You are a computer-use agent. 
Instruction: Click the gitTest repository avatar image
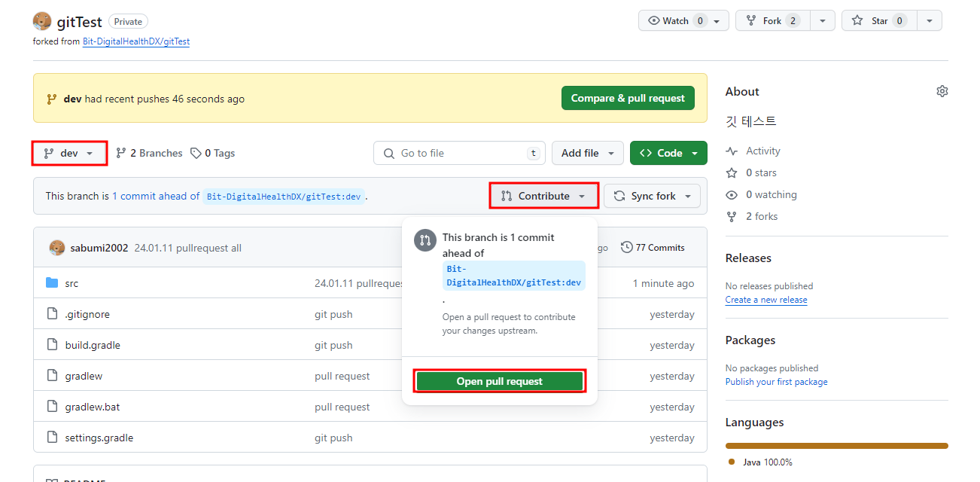(x=42, y=21)
